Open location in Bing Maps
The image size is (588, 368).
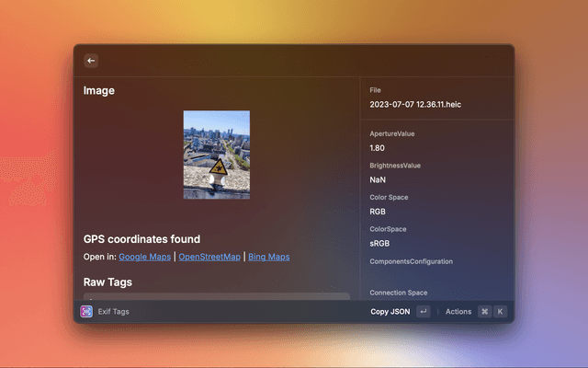268,257
